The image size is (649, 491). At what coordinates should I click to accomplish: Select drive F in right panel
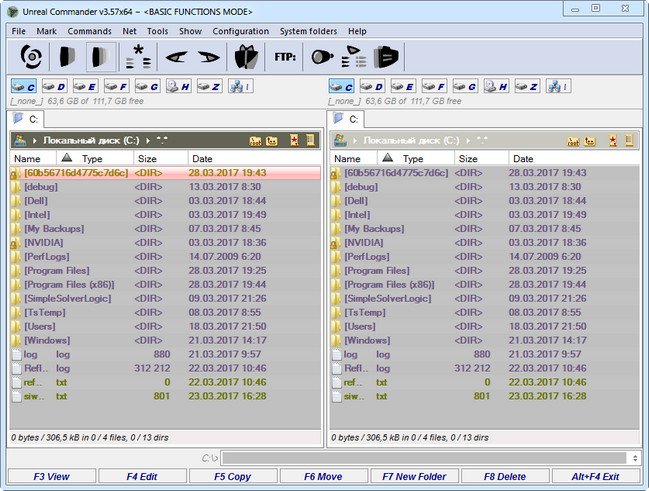tap(435, 87)
